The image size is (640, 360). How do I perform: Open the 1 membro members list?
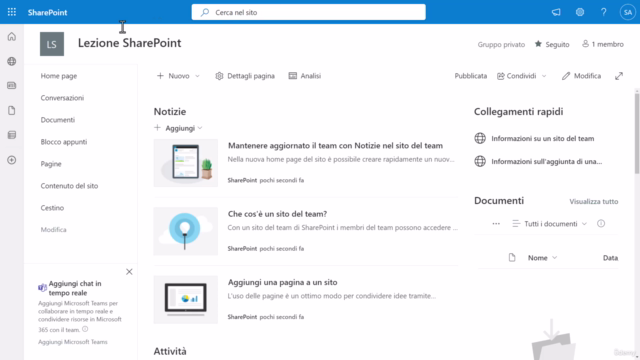point(603,44)
